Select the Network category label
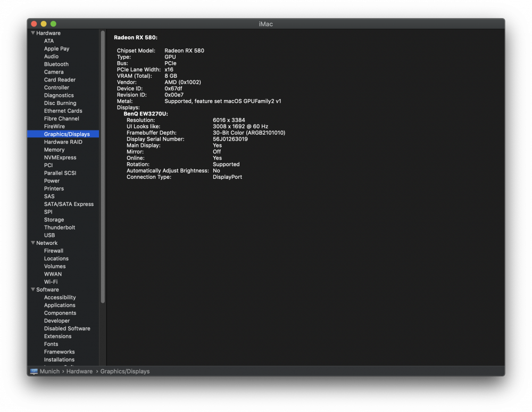Screen dimensions: 532x412 (x=47, y=243)
